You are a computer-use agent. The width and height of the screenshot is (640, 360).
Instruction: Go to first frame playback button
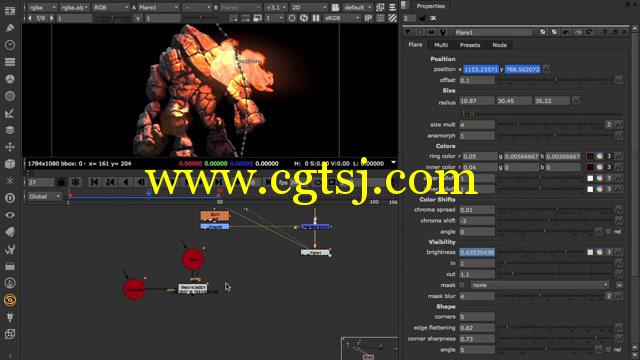[x=94, y=182]
